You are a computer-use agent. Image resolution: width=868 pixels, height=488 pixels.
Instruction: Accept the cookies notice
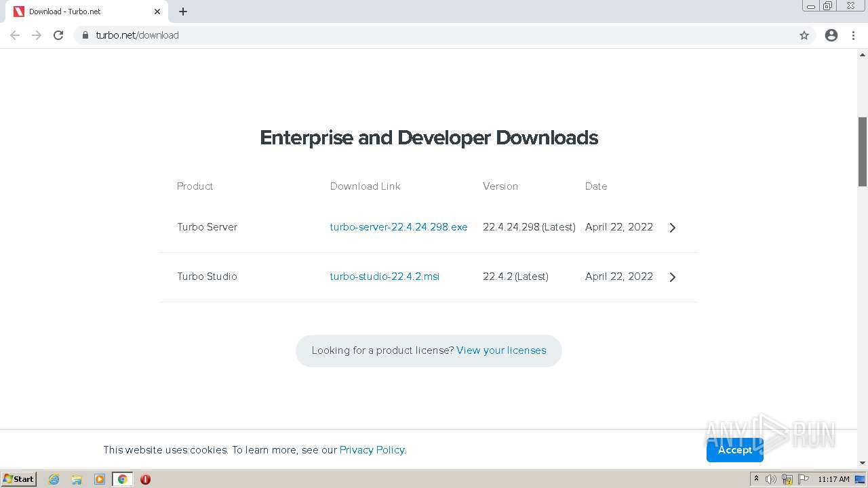tap(735, 450)
